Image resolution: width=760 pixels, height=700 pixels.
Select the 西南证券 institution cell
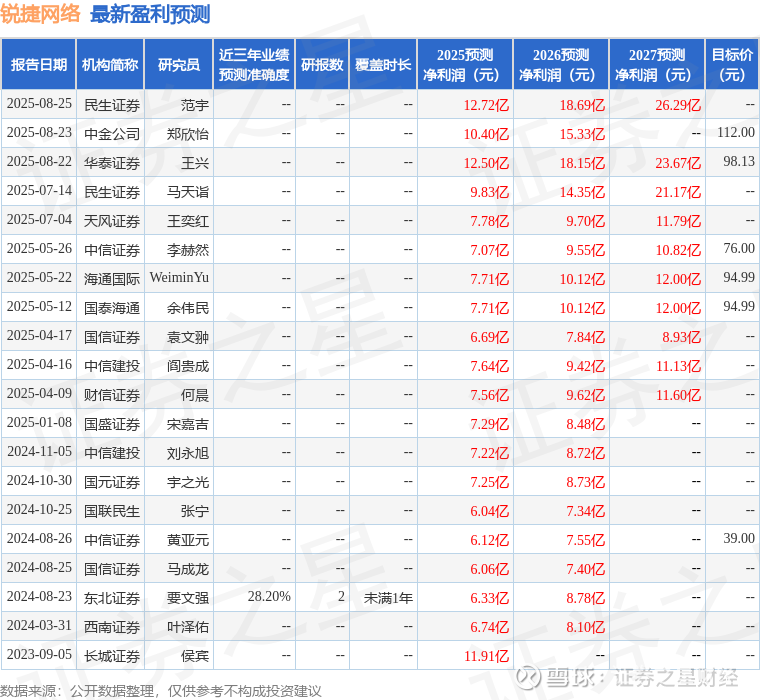[x=112, y=627]
